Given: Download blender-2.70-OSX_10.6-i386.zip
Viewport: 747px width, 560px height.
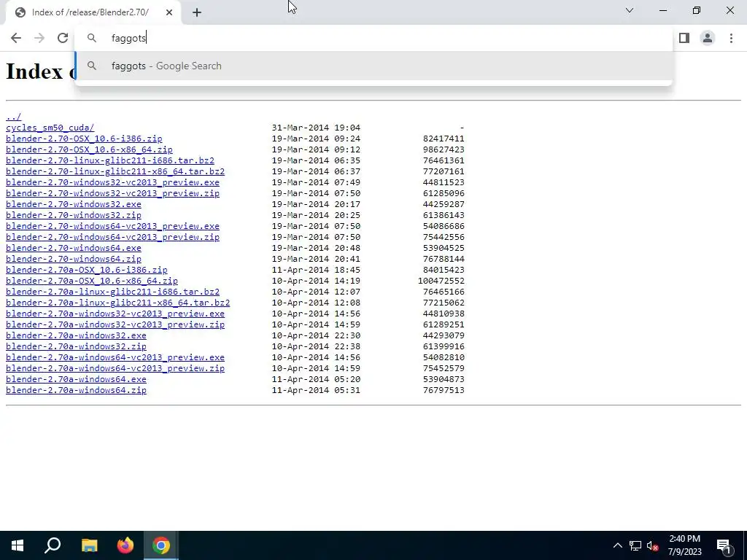Looking at the screenshot, I should click(84, 139).
